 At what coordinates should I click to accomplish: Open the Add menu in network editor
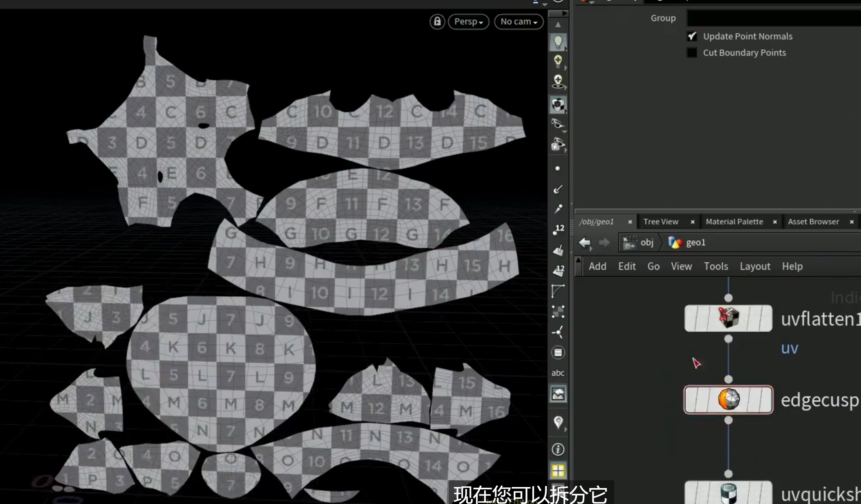tap(597, 266)
